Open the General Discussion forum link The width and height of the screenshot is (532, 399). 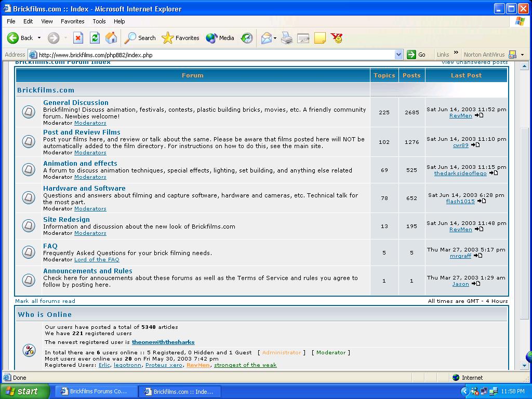(76, 102)
